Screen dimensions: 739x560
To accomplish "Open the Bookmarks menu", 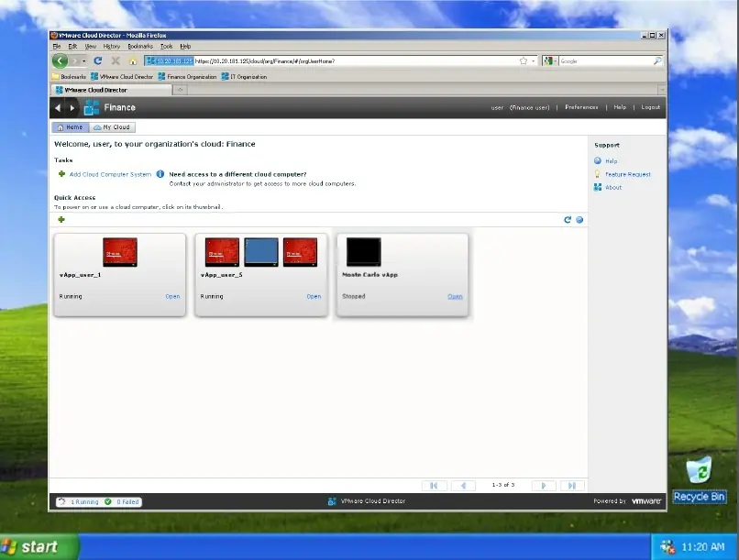I will coord(140,46).
